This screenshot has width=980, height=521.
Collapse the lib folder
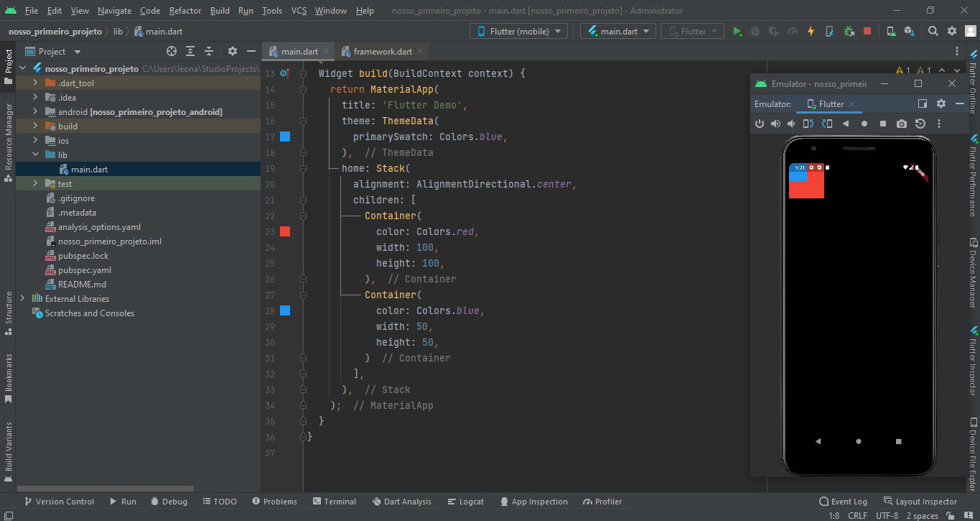pos(35,155)
